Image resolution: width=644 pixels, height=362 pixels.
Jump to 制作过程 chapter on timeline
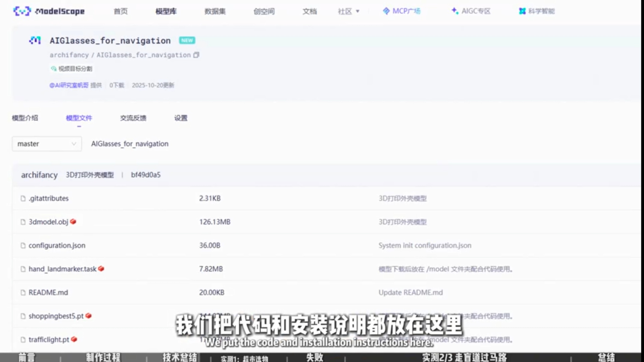tap(103, 357)
